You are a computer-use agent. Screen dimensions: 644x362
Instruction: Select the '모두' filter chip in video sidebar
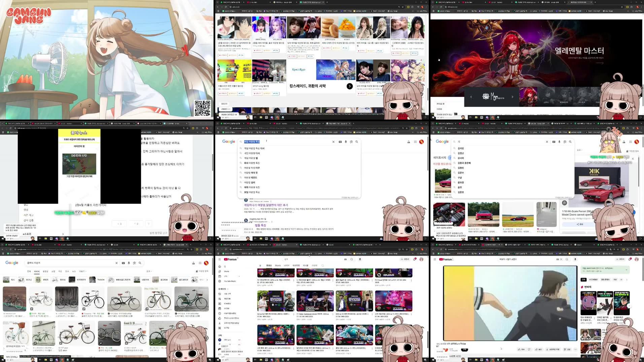point(583,279)
